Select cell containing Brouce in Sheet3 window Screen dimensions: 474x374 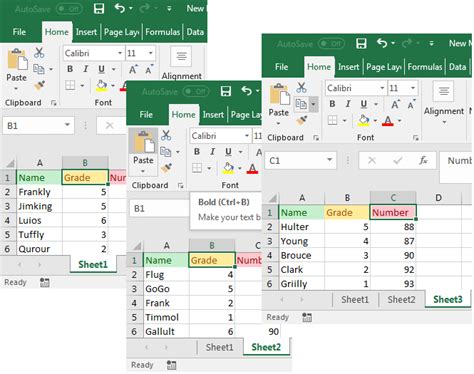[302, 255]
